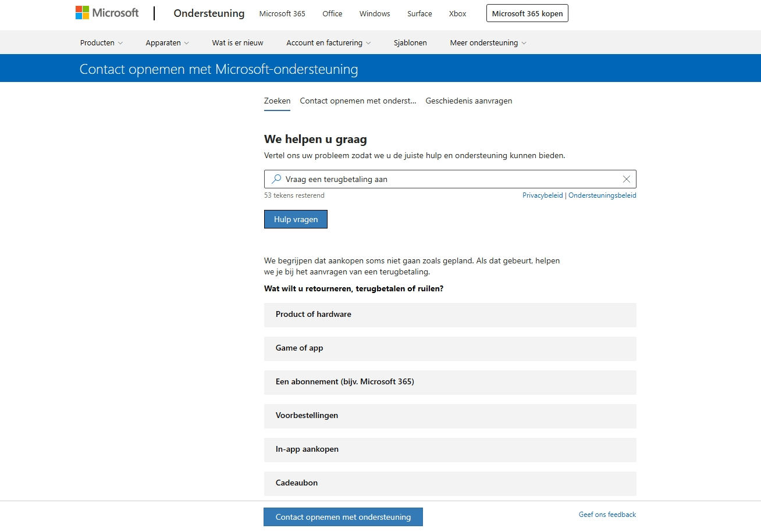761x532 pixels.
Task: Click the 'We helpen u graag' heading
Action: click(x=315, y=140)
